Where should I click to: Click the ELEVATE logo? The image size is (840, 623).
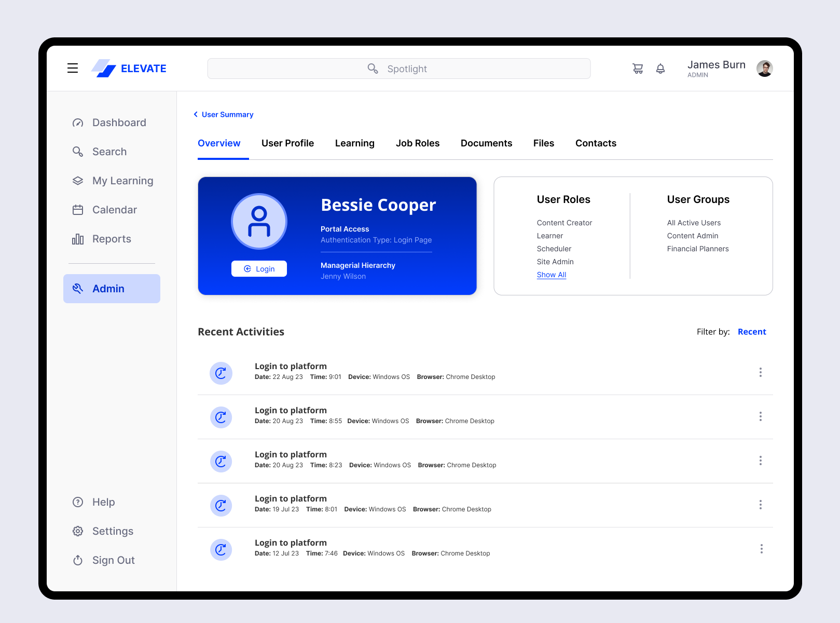tap(129, 68)
